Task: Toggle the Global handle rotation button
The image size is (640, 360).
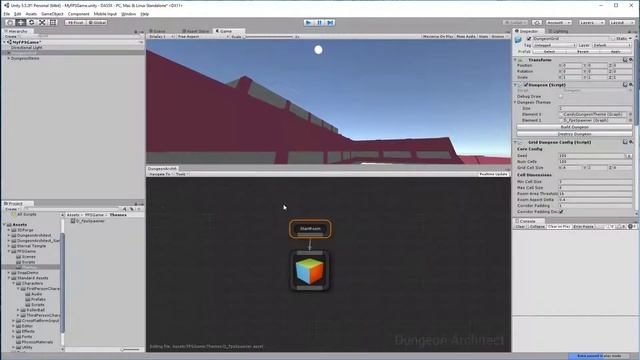Action: coord(97,22)
